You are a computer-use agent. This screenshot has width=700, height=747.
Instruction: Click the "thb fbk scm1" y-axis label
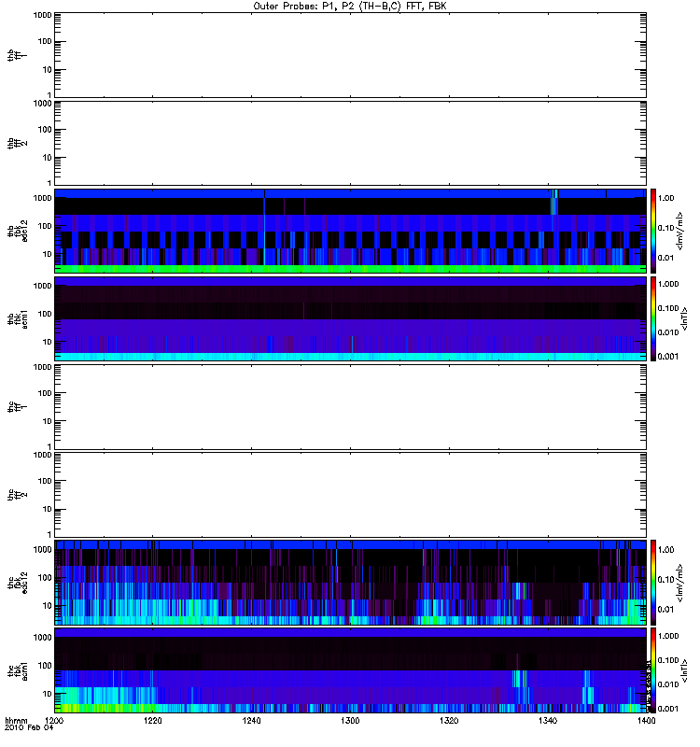[18, 318]
